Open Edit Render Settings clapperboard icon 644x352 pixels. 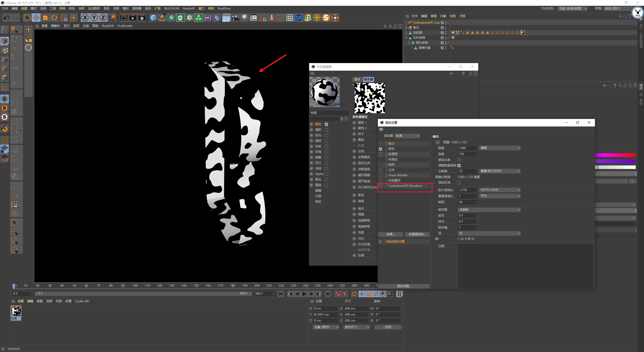(142, 18)
